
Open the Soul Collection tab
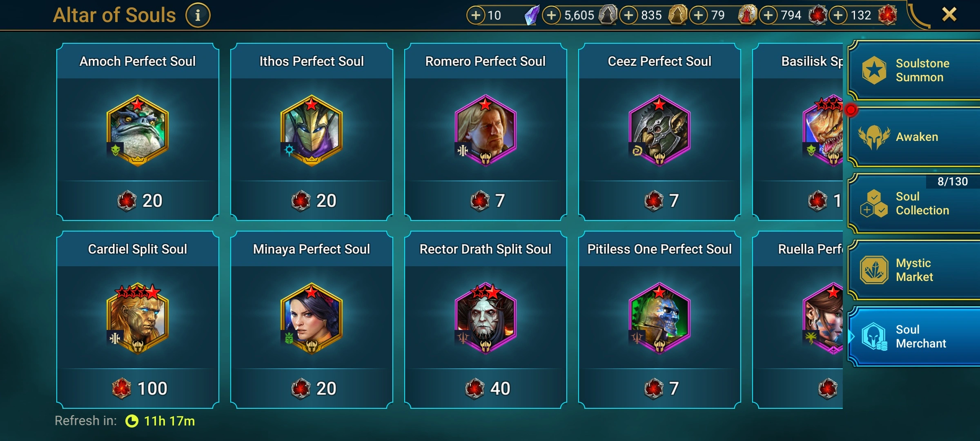[x=914, y=203]
